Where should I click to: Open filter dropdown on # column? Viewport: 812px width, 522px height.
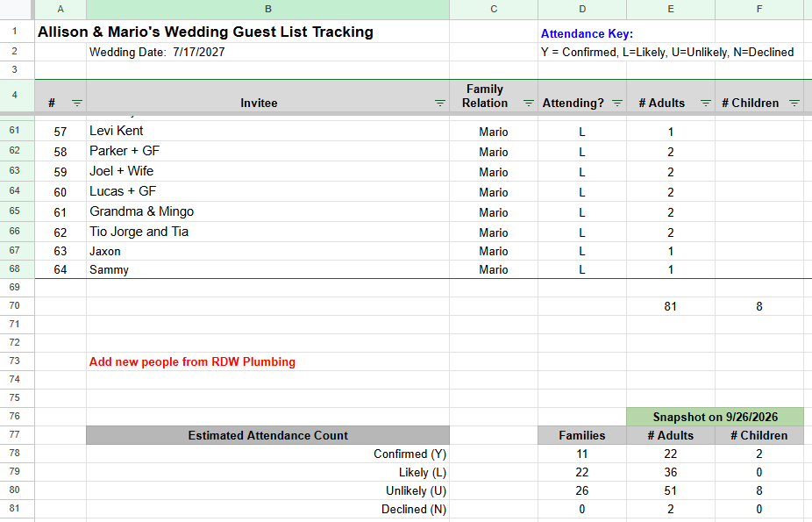[x=76, y=103]
